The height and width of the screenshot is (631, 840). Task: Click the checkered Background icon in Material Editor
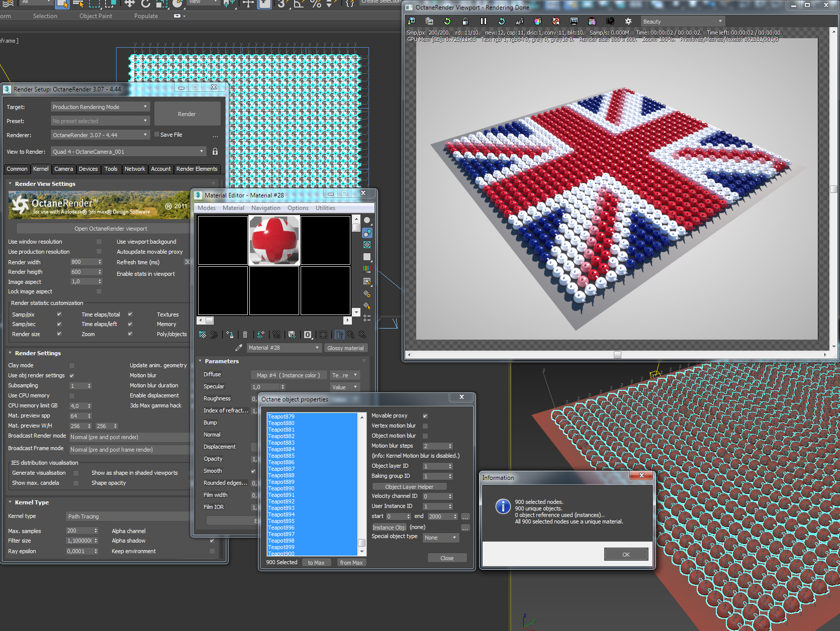click(367, 245)
